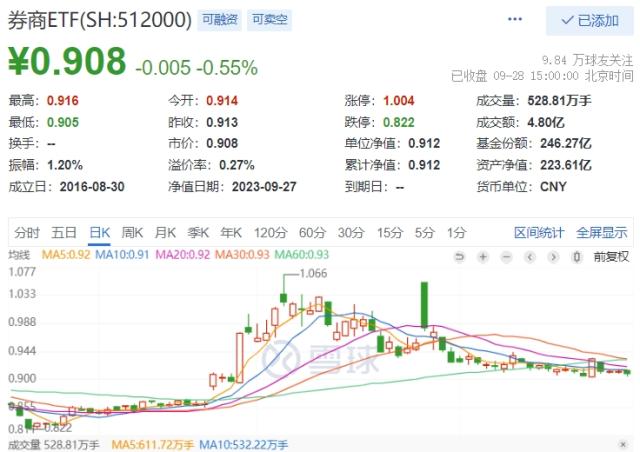Zoom out the K-line chart with minus icon
This screenshot has height=452, width=640.
pos(507,257)
